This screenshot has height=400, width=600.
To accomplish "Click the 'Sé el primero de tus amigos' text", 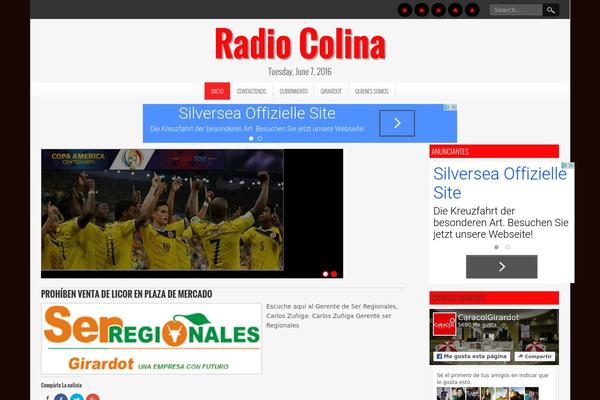I will (x=492, y=379).
